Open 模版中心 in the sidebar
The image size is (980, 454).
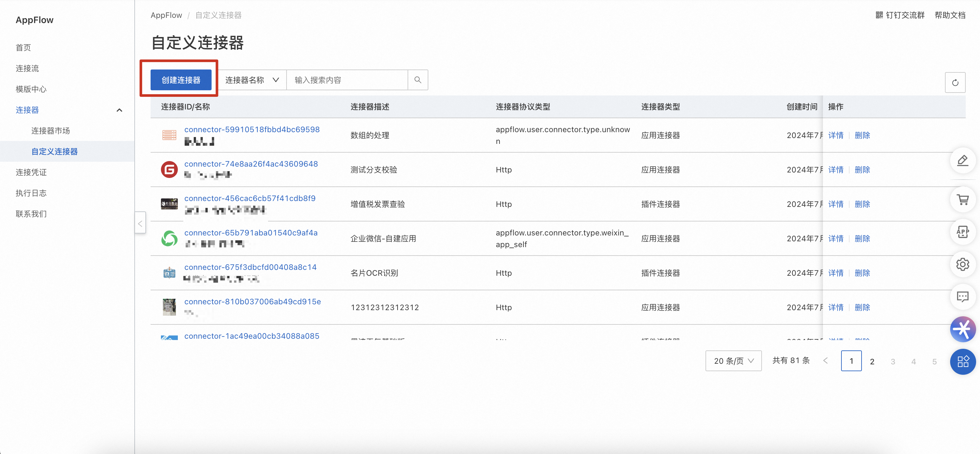coord(31,89)
